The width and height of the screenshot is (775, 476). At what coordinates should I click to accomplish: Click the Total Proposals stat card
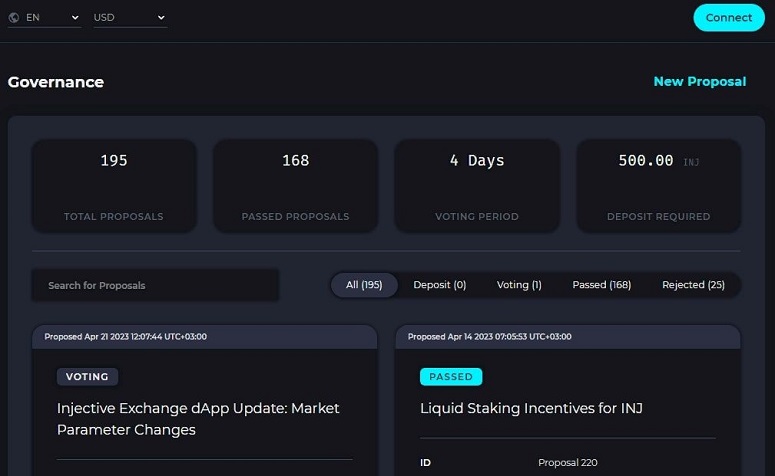pyautogui.click(x=114, y=186)
